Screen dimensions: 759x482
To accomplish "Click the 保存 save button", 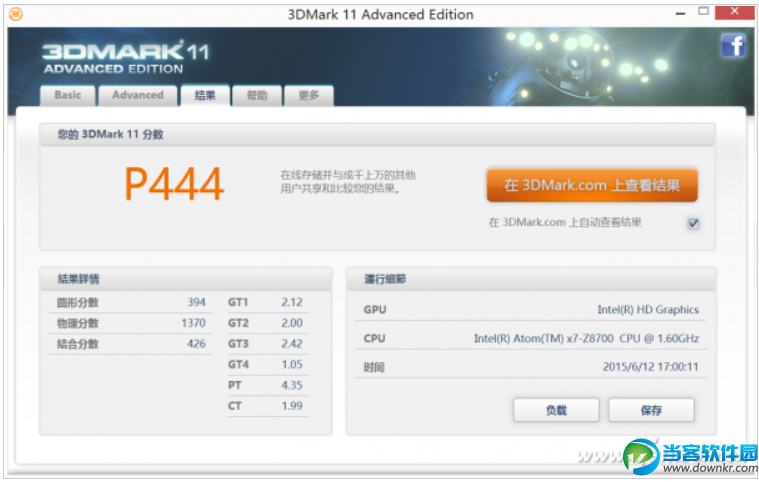I will point(651,410).
